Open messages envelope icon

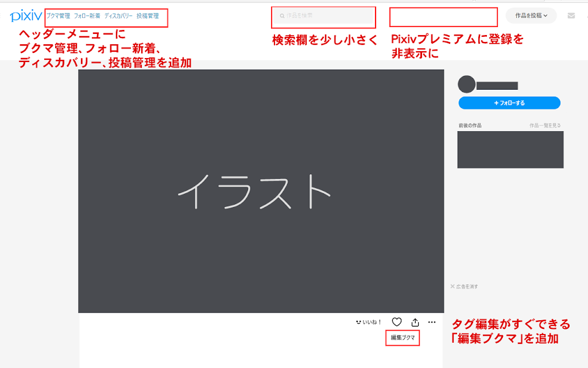tap(571, 16)
